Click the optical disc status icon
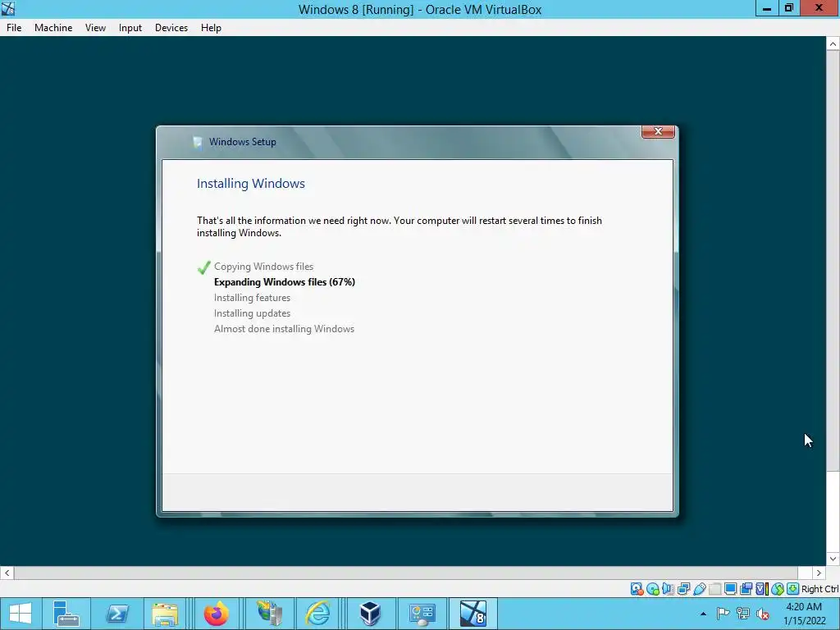The width and height of the screenshot is (840, 630). (652, 589)
